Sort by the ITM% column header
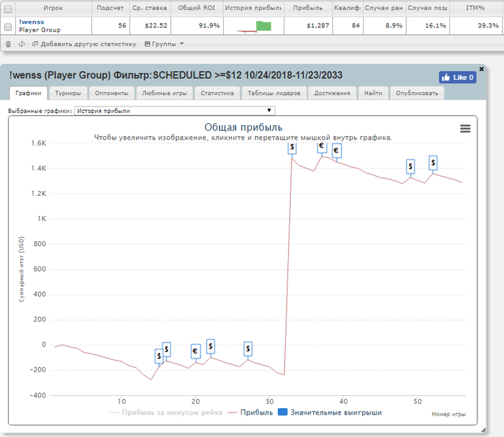504x437 pixels. [x=475, y=8]
